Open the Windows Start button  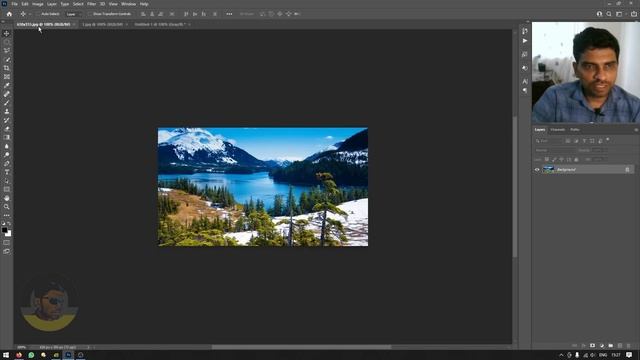coord(6,355)
